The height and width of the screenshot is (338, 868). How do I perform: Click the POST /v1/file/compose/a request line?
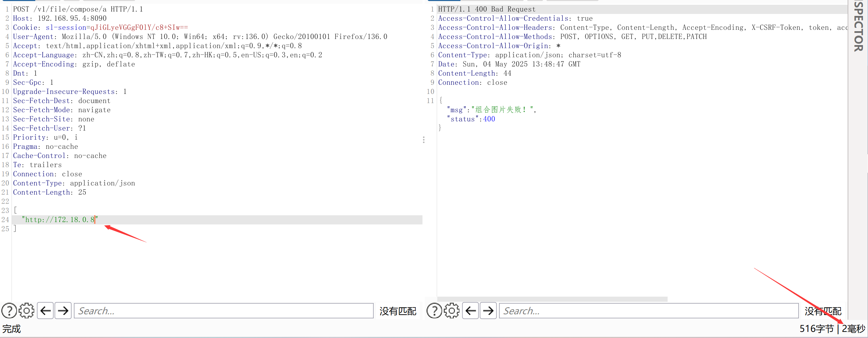point(78,9)
